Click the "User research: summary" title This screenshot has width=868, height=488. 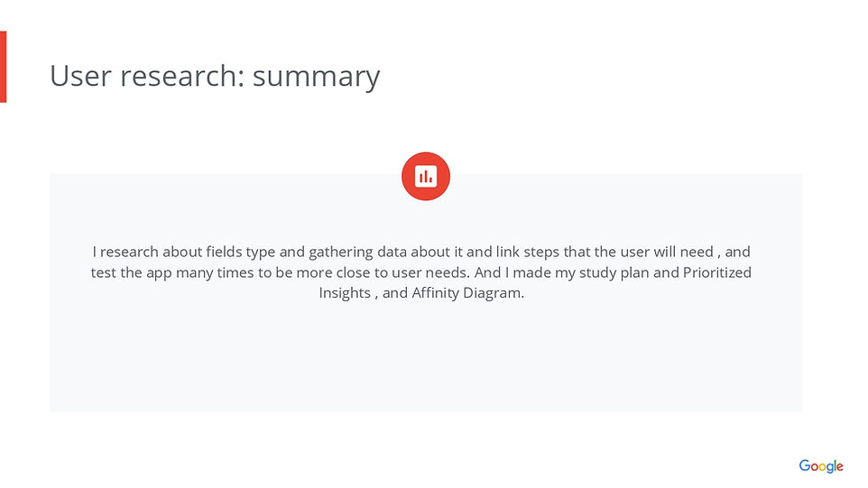pos(215,76)
